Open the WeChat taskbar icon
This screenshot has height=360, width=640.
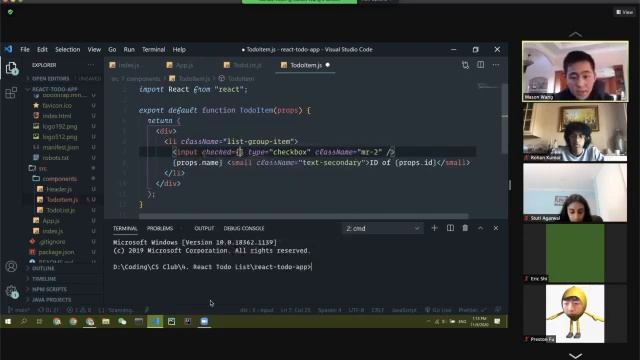pos(122,322)
